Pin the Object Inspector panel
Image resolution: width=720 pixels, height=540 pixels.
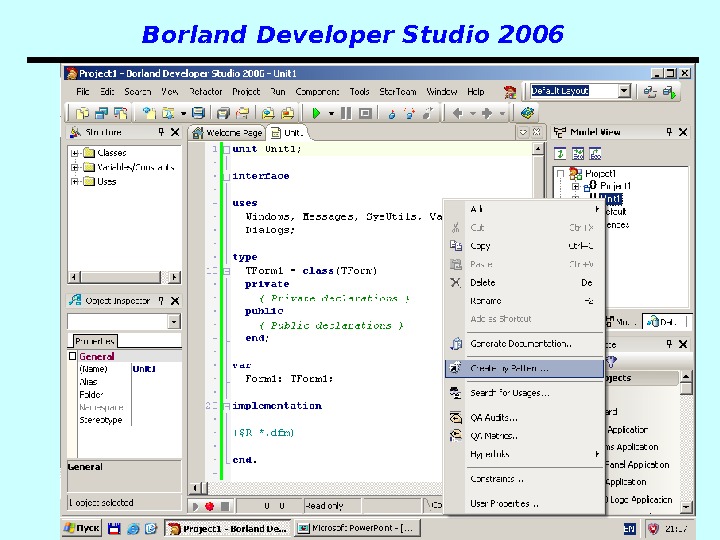tap(161, 301)
